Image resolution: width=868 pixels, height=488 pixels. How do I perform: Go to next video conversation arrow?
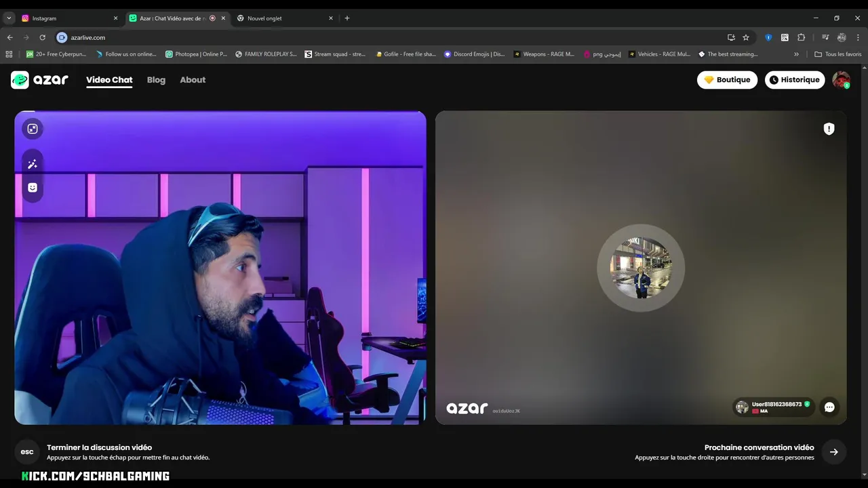tap(834, 452)
